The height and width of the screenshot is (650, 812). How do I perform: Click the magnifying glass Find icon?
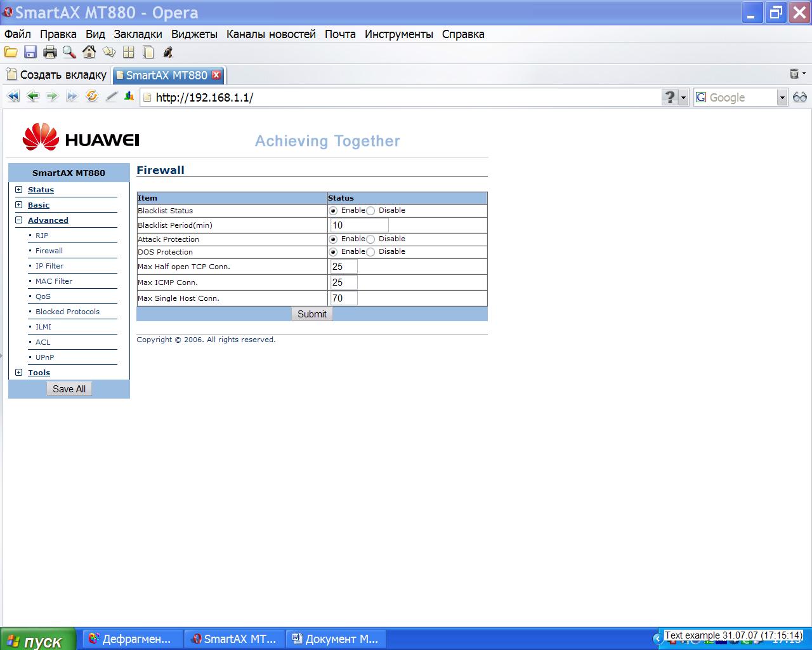(69, 53)
